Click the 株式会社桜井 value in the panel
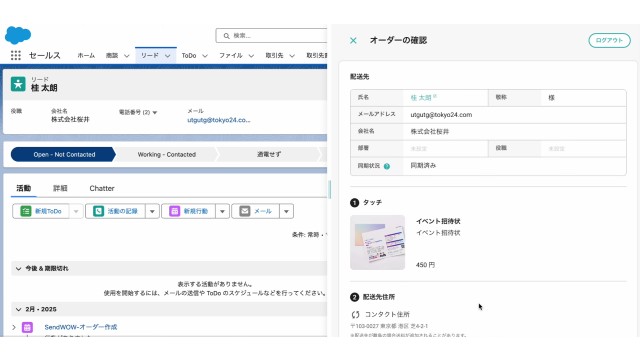The image size is (640, 360). point(429,131)
